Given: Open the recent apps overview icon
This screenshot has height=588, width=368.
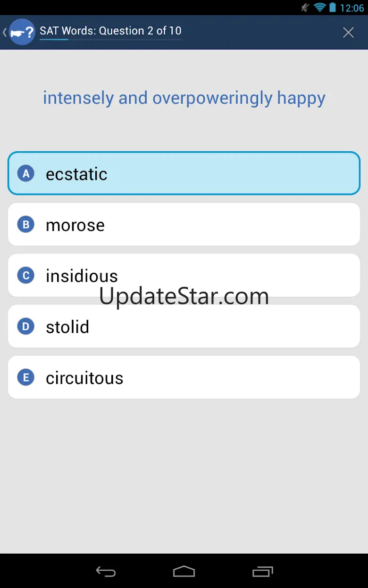Looking at the screenshot, I should (263, 572).
